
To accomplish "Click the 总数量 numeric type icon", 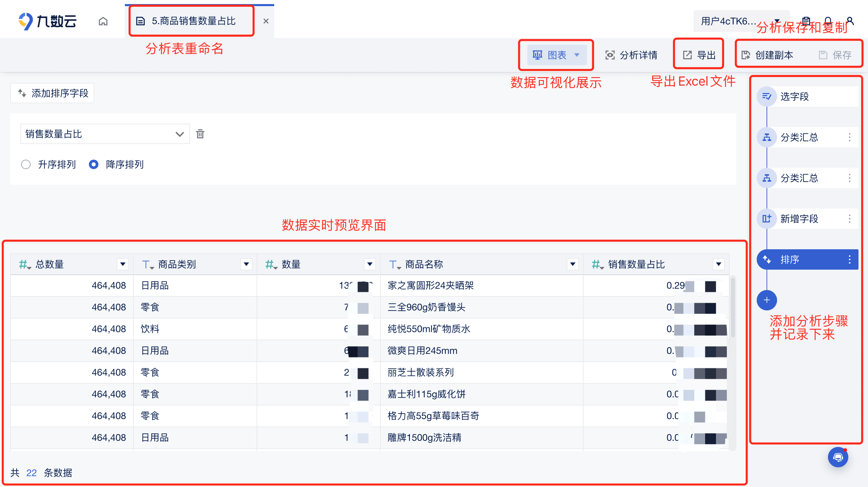I will [24, 264].
